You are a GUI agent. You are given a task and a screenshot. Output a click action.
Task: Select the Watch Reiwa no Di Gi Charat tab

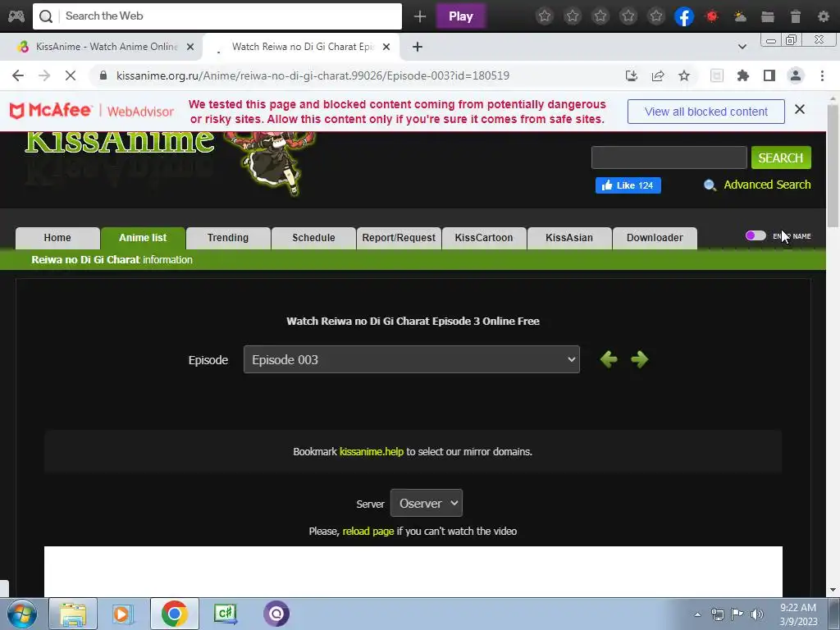coord(302,47)
